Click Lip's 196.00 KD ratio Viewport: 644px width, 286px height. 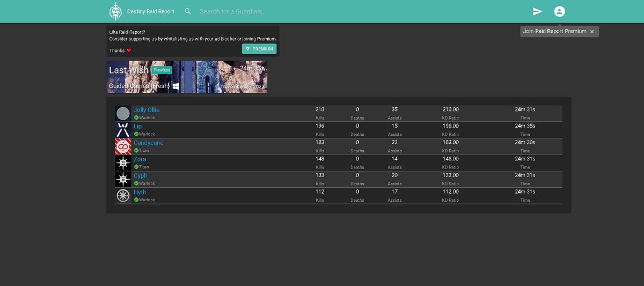click(451, 126)
